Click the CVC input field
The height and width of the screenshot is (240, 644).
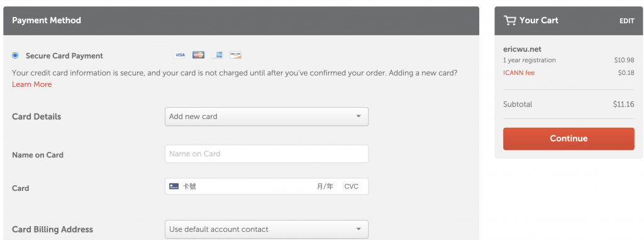[352, 186]
